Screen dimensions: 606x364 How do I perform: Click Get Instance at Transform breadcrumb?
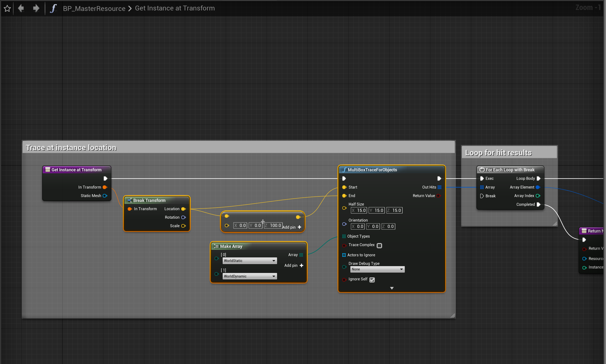(x=175, y=8)
